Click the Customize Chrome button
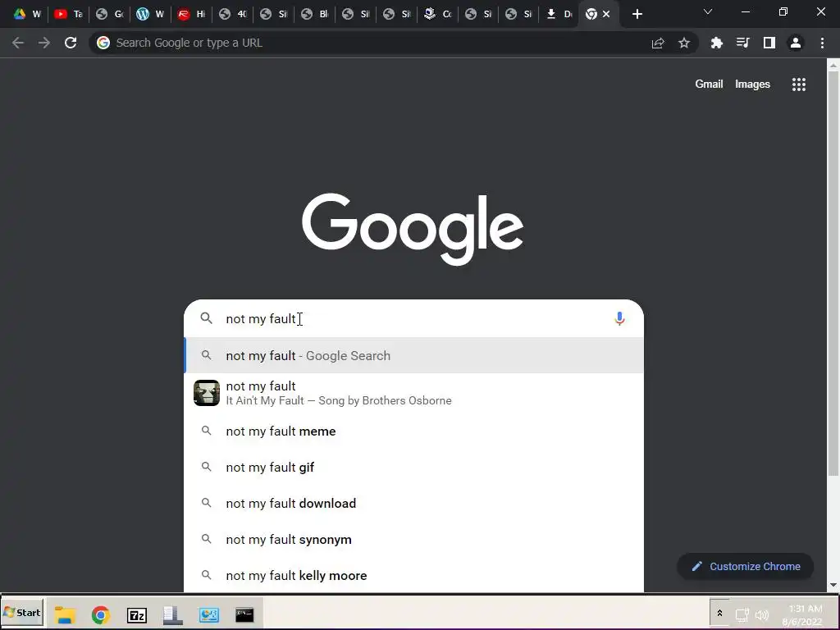The width and height of the screenshot is (840, 630). point(745,566)
